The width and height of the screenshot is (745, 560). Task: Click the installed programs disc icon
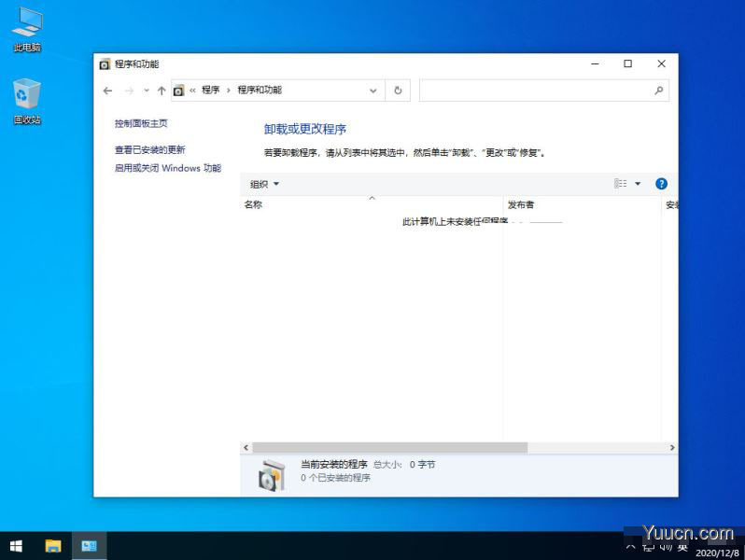(273, 475)
